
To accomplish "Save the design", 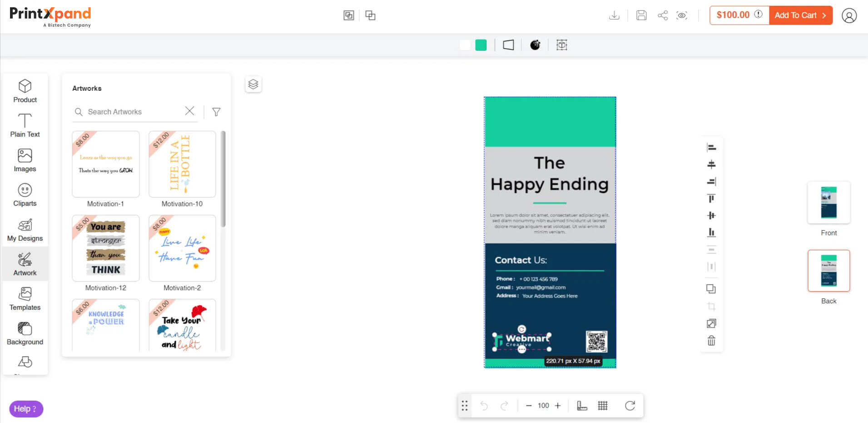I will coord(641,15).
